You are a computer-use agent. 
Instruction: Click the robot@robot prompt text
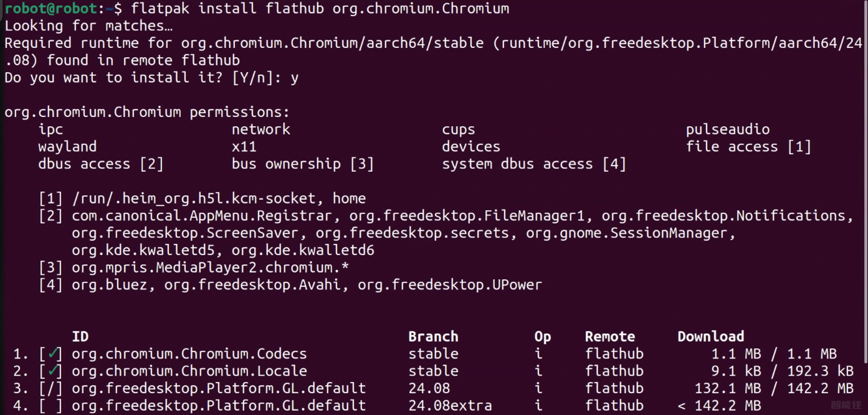click(51, 8)
